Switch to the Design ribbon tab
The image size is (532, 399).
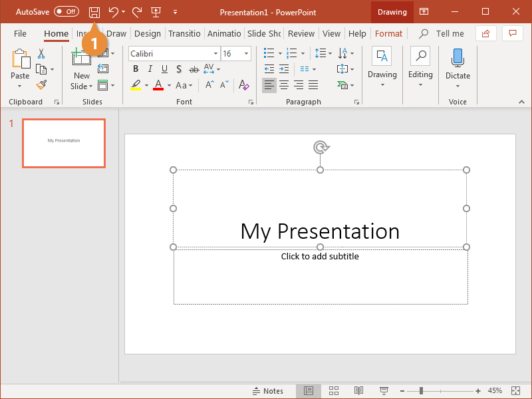(147, 33)
